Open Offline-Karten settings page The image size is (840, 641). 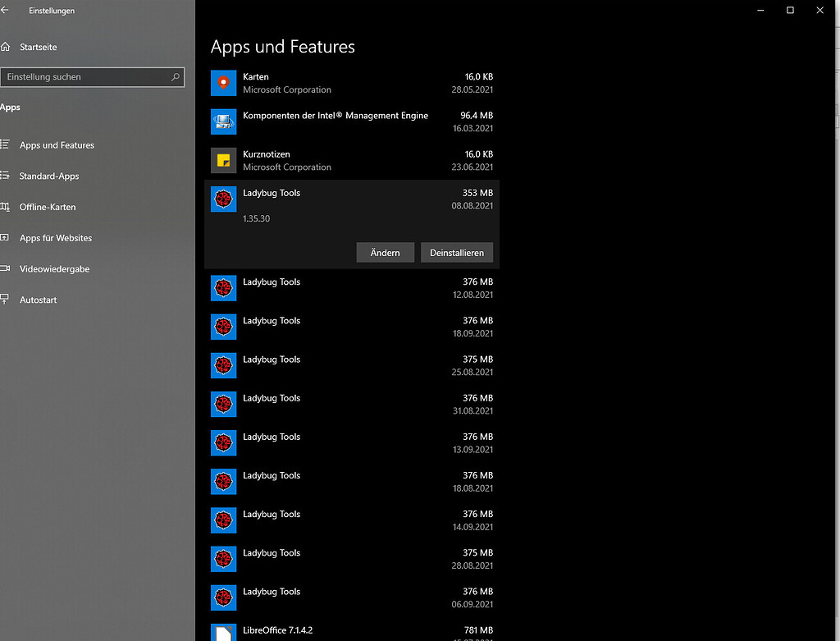click(x=48, y=208)
